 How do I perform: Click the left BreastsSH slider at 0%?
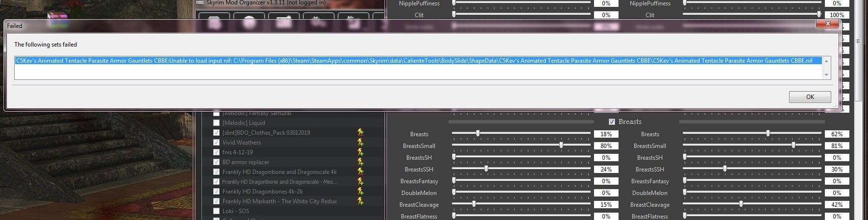point(454,157)
